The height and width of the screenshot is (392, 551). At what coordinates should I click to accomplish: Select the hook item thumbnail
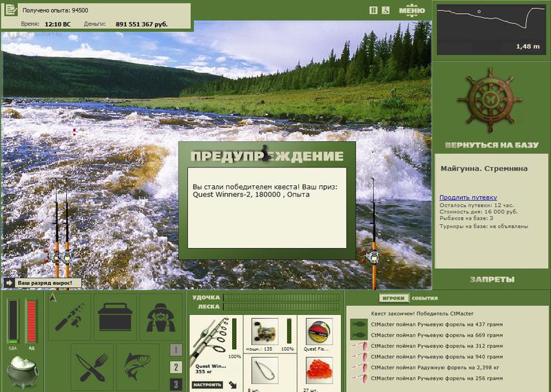pyautogui.click(x=264, y=371)
